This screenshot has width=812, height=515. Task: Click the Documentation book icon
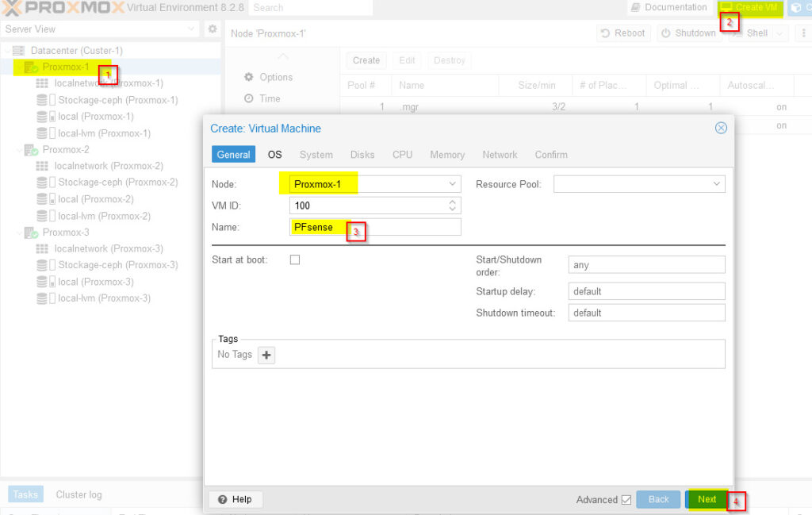(x=635, y=7)
